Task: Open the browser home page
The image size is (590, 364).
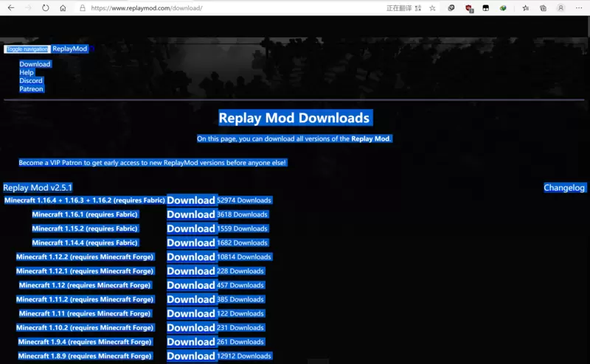Action: pyautogui.click(x=63, y=8)
